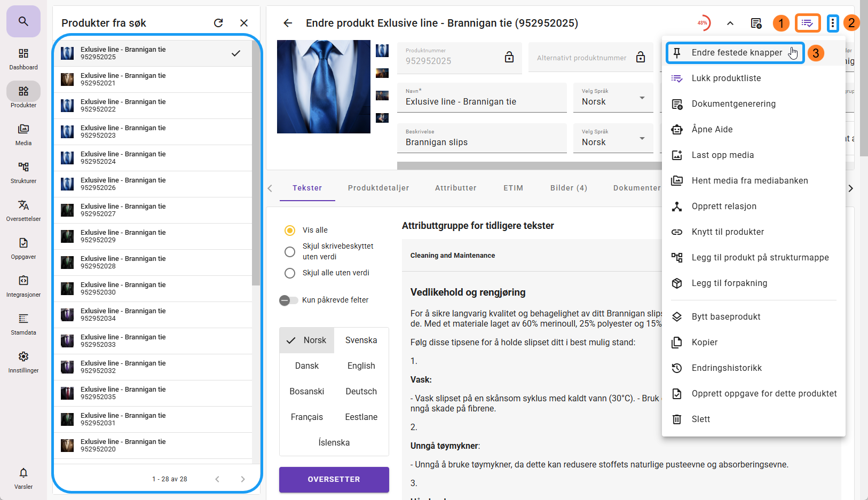Go to Oversettelser in sidebar
Viewport: 868px width, 500px height.
click(x=23, y=210)
